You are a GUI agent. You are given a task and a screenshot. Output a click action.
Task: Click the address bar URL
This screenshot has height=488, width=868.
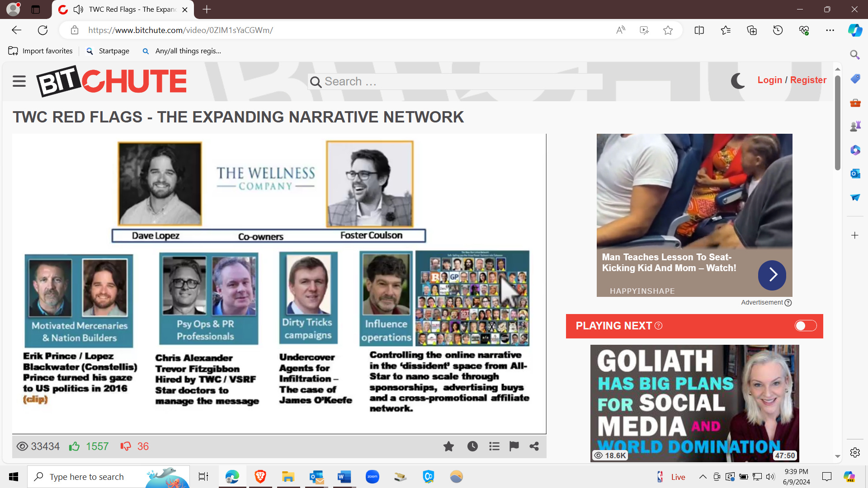[x=180, y=30]
